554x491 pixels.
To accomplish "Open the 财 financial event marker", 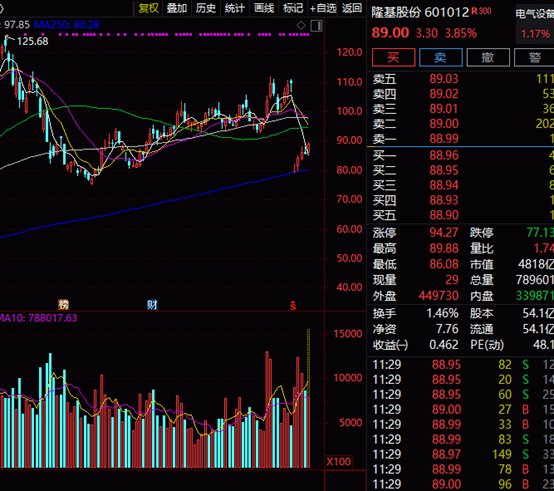I will click(152, 304).
